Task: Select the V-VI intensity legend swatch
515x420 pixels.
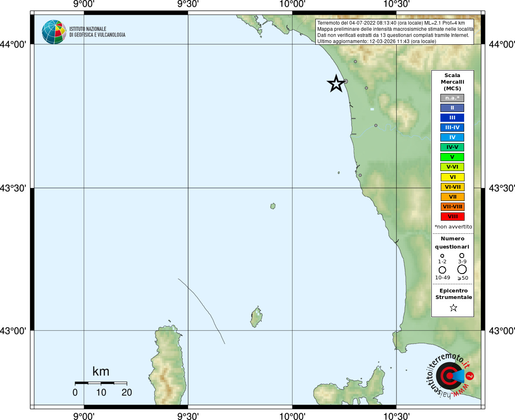Action: tap(452, 167)
